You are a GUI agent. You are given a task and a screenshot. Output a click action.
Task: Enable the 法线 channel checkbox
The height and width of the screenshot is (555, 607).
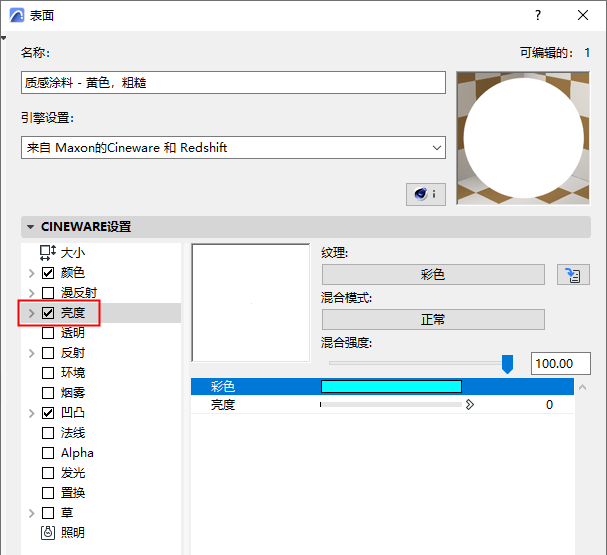(48, 433)
